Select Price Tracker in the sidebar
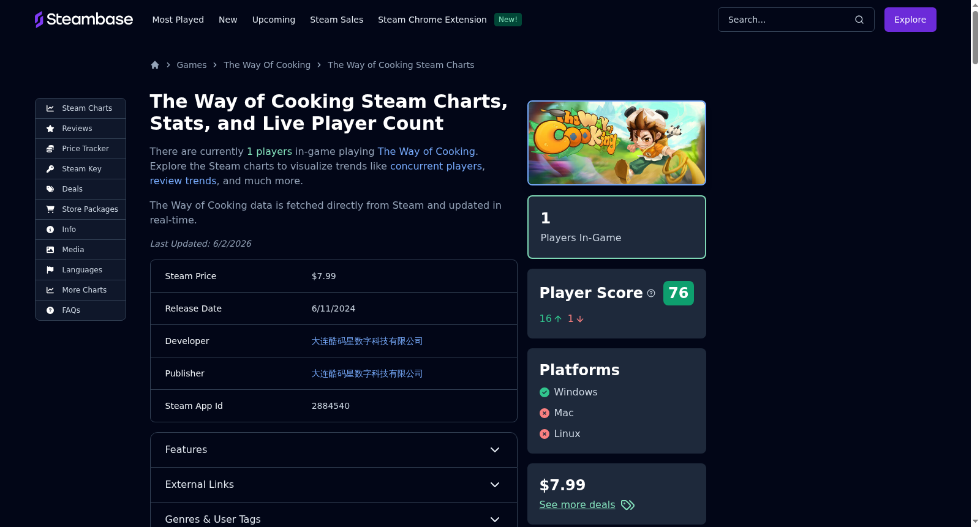Screen dimensions: 980x527 tap(80, 149)
